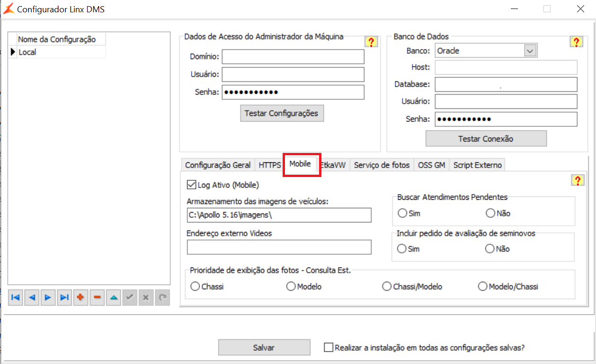Viewport: 596px width, 364px height.
Task: Focus the Domínio input field
Action: (x=293, y=57)
